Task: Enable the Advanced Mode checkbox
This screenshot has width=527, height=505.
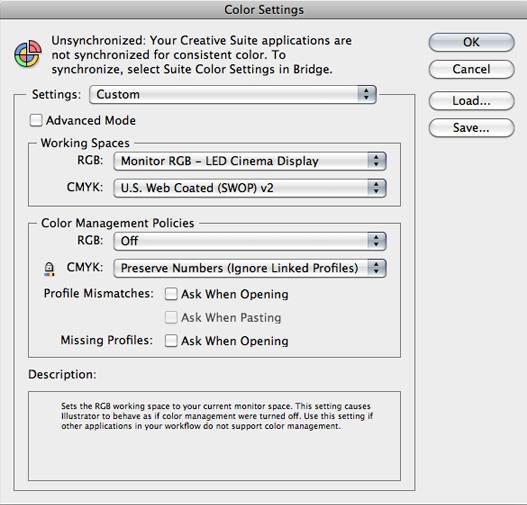Action: pos(36,120)
